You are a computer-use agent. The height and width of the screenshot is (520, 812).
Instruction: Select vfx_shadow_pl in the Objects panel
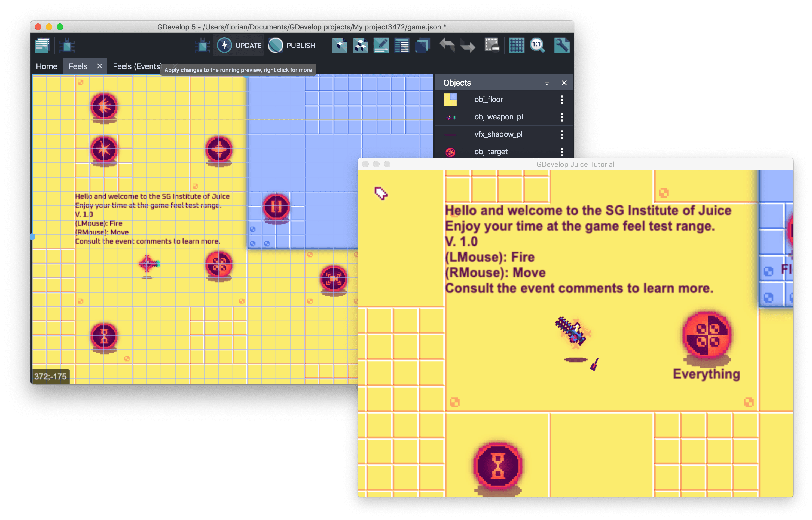pyautogui.click(x=499, y=134)
